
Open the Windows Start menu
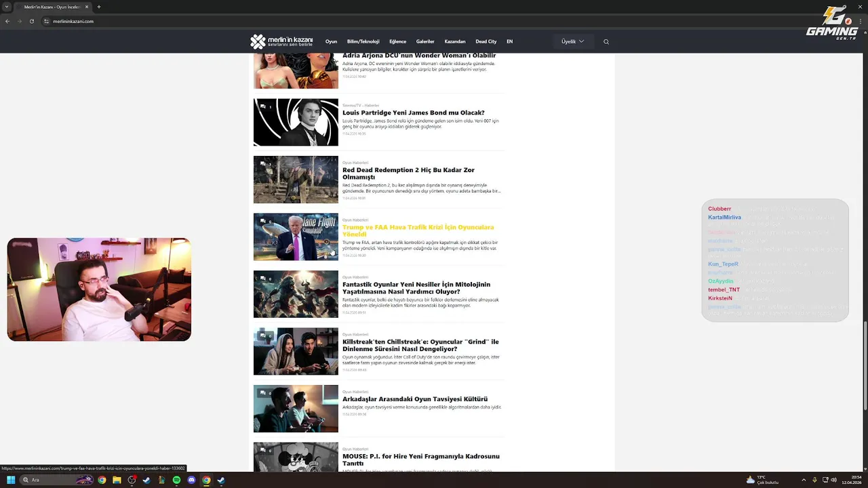tap(11, 480)
